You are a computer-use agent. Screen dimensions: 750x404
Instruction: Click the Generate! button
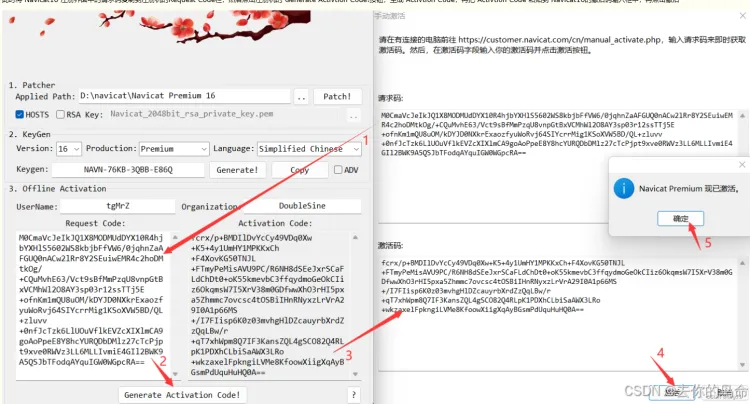pos(237,170)
